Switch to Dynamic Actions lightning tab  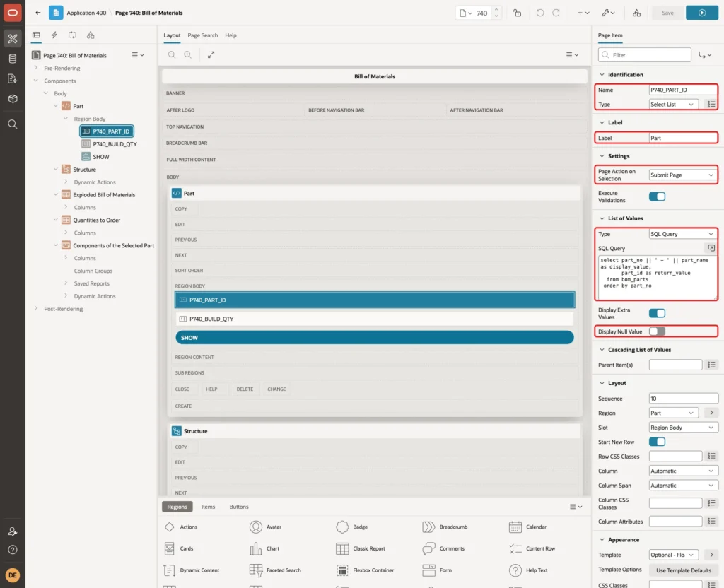[x=54, y=35]
